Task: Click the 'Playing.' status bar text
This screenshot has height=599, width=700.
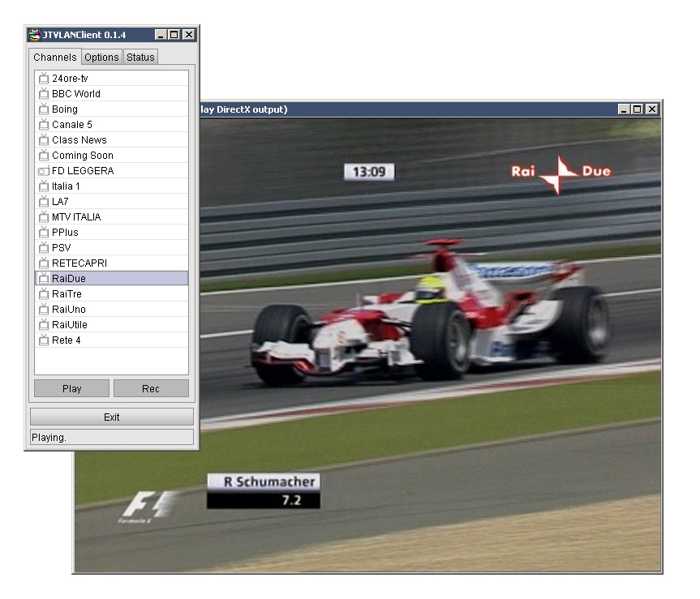Action: click(49, 438)
